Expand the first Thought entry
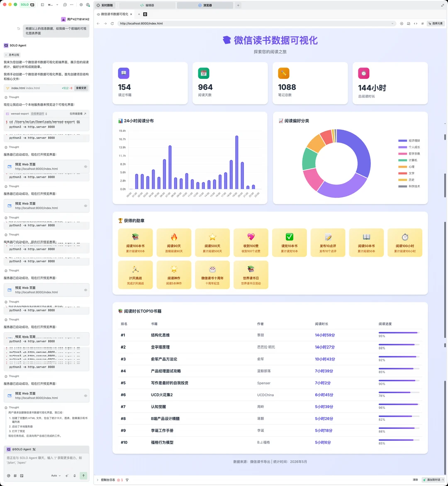 [x=12, y=97]
